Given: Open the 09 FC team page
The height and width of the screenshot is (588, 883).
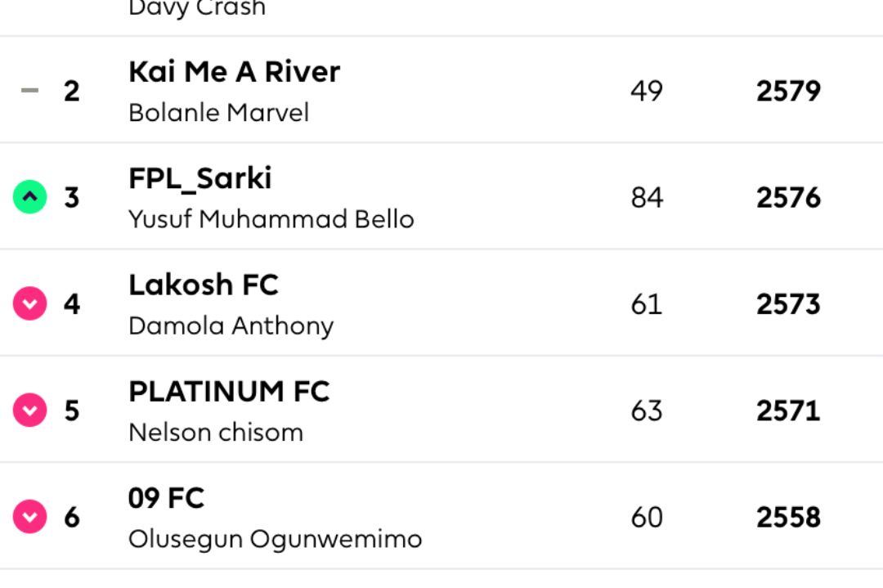Looking at the screenshot, I should [x=166, y=498].
